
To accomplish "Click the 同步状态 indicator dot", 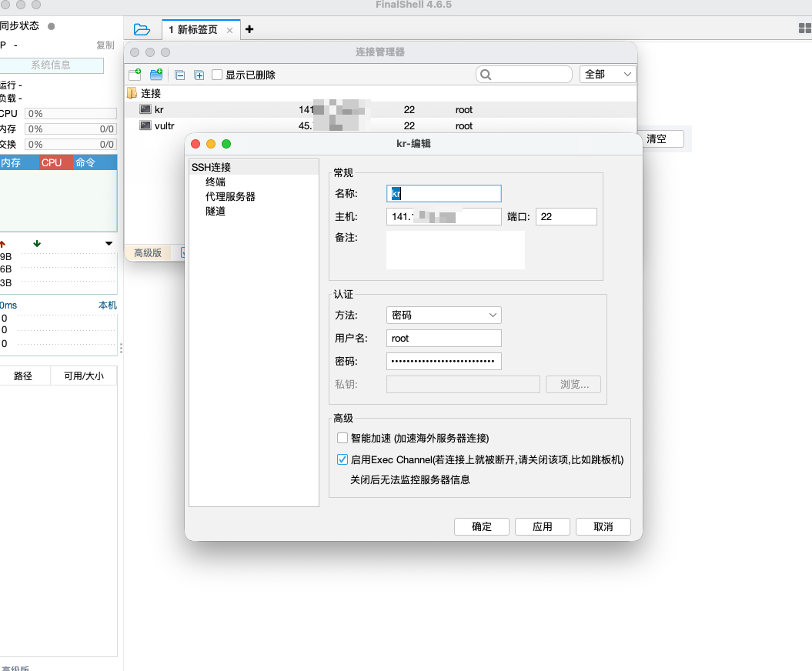I will pyautogui.click(x=52, y=26).
